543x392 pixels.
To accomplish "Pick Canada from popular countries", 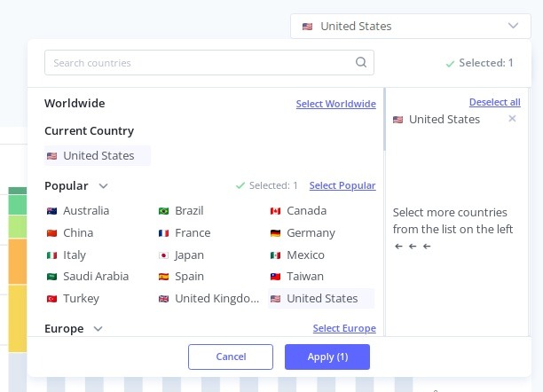I will [306, 211].
